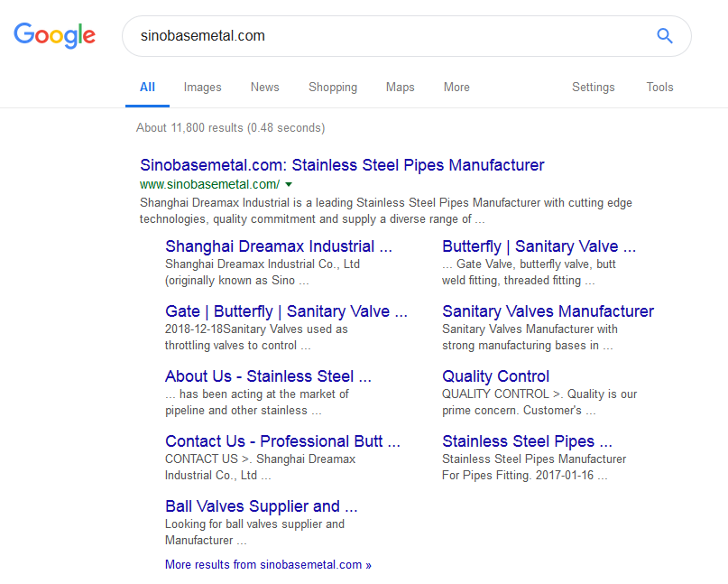Screen dimensions: 728x584
Task: Open the Stainless Steel Pipes sitelink
Action: click(527, 441)
